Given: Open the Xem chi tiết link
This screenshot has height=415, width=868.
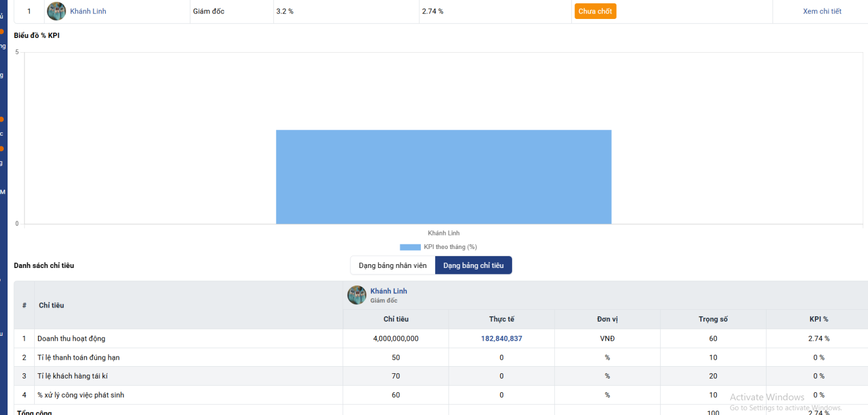Looking at the screenshot, I should click(x=822, y=11).
